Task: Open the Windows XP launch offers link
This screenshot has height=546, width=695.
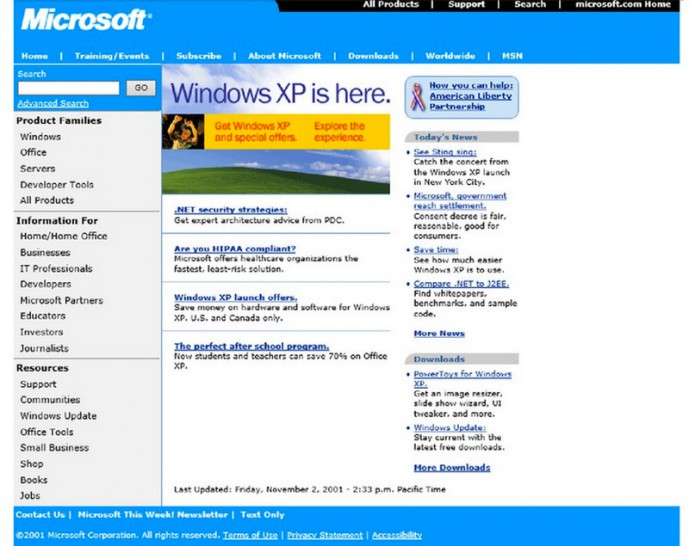Action: 235,297
